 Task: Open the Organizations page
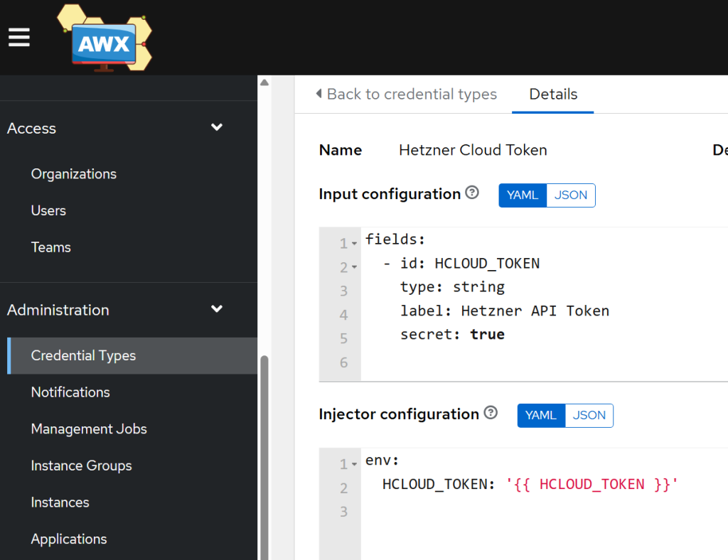point(73,173)
